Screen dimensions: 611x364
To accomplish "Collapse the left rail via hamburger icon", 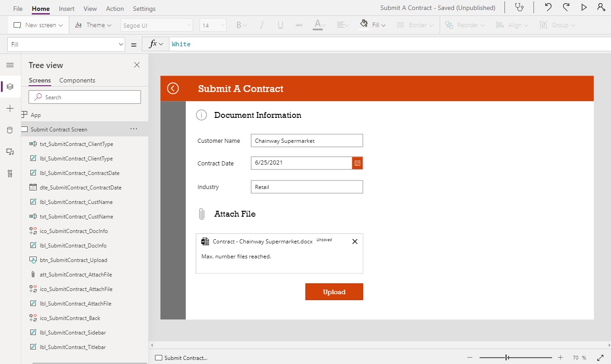I will (x=10, y=65).
